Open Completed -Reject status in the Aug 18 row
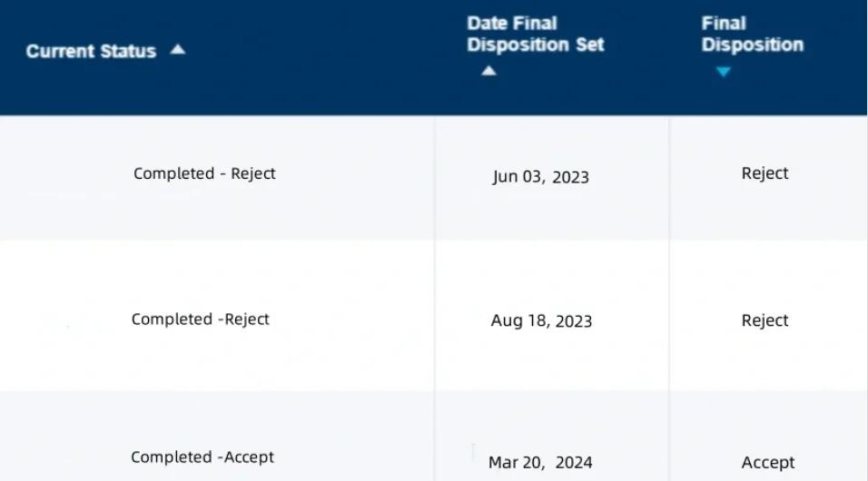 point(201,319)
